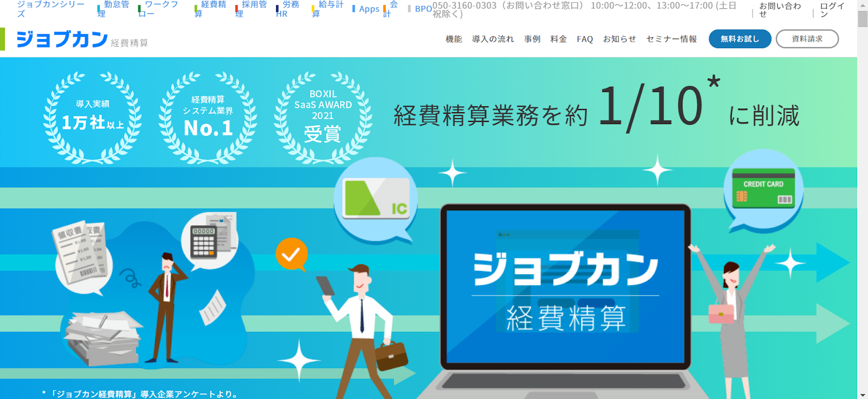Image resolution: width=868 pixels, height=399 pixels.
Task: Click BOXIL SaaS AWARD 2021 badge
Action: (323, 117)
